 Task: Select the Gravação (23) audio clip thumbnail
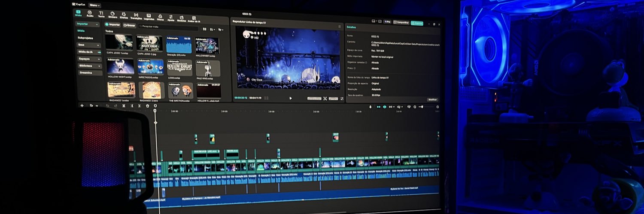coord(179,45)
